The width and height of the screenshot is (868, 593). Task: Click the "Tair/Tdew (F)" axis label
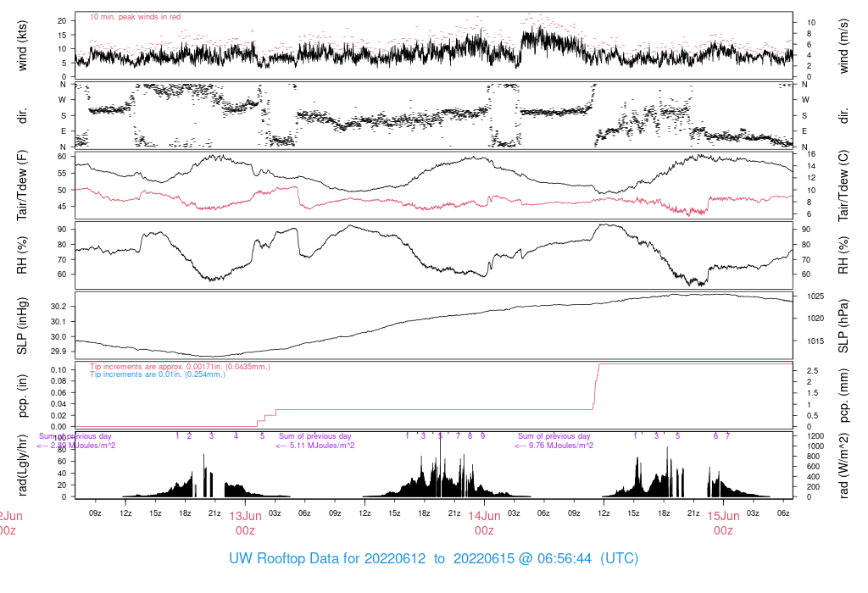(22, 186)
